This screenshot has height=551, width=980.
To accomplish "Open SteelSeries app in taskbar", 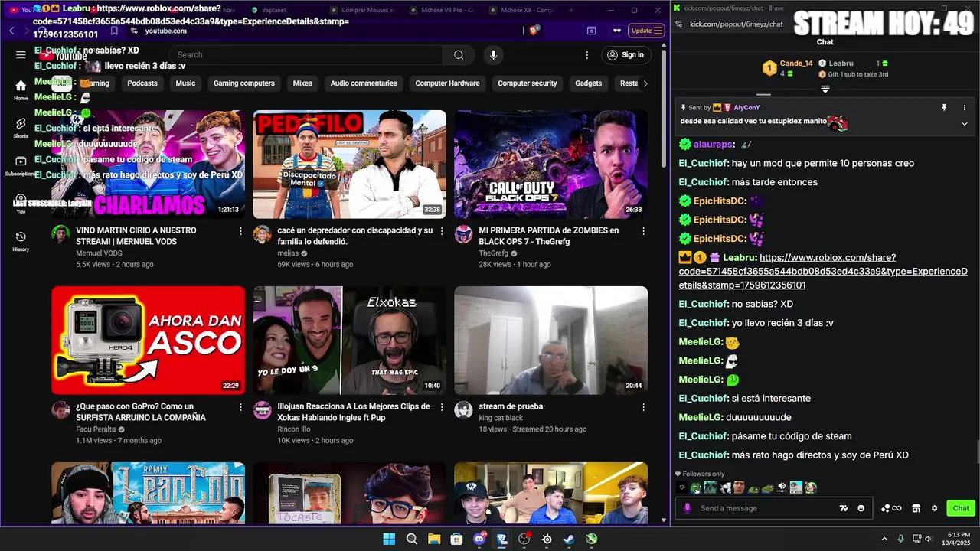I will (547, 539).
